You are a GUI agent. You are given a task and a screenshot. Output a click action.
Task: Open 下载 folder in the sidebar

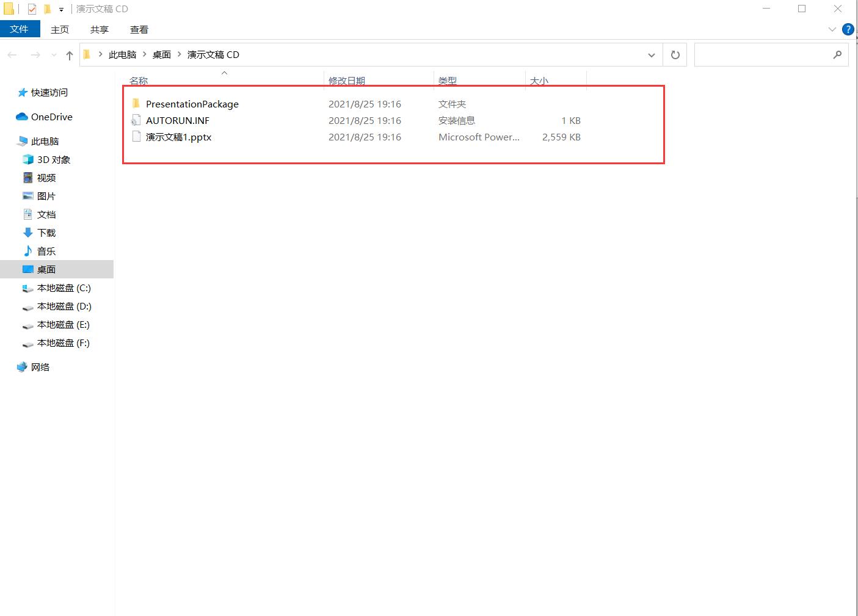point(46,233)
